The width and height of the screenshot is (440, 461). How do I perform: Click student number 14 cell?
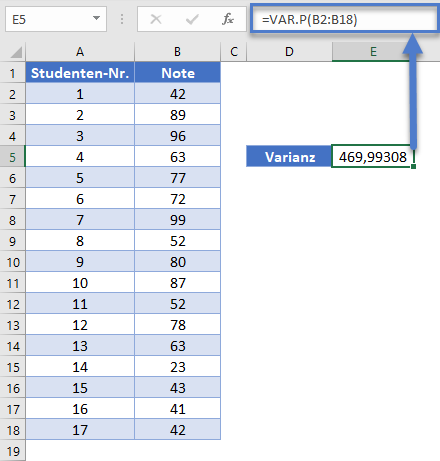(x=80, y=367)
